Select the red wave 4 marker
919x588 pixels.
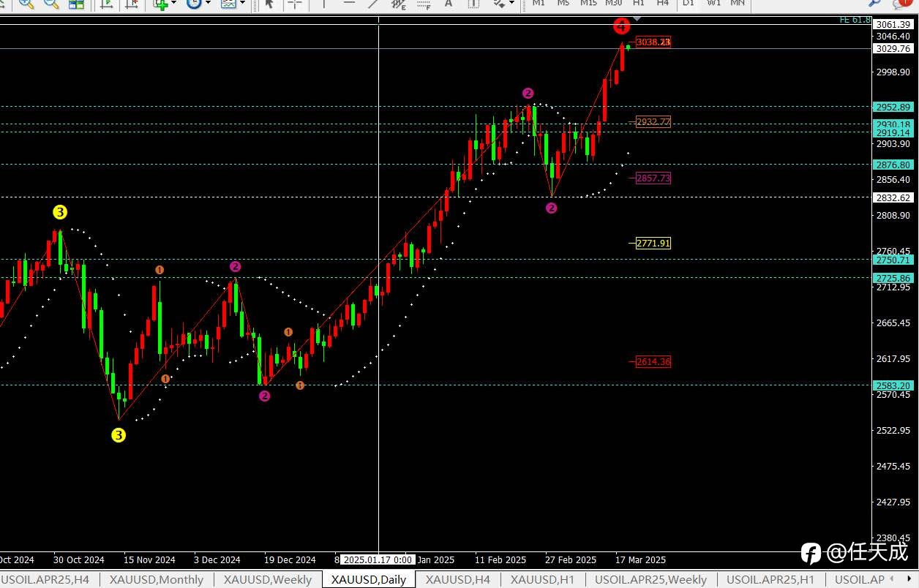(620, 27)
